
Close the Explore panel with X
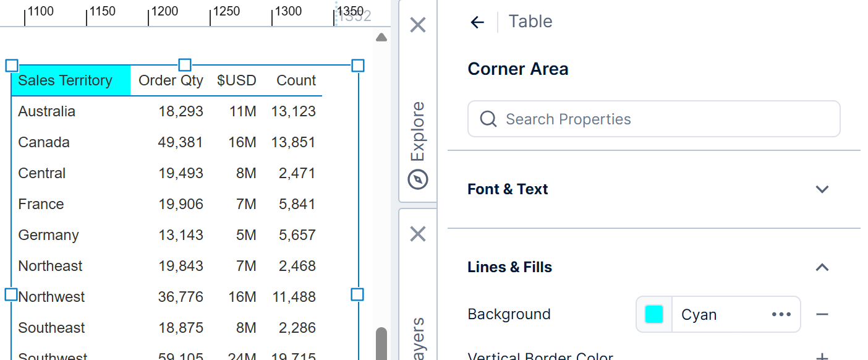click(x=418, y=25)
